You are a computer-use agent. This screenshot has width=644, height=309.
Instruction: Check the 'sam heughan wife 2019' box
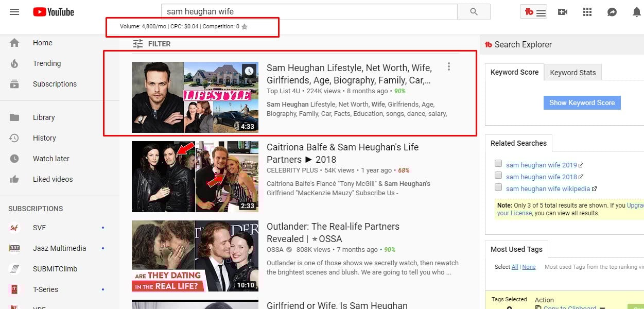pos(498,164)
